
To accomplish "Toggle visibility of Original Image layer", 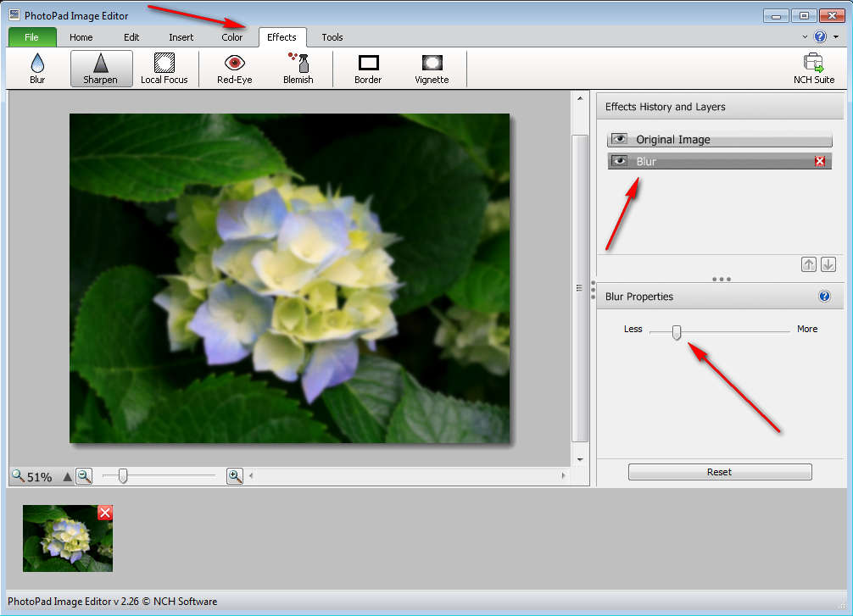I will [x=619, y=139].
